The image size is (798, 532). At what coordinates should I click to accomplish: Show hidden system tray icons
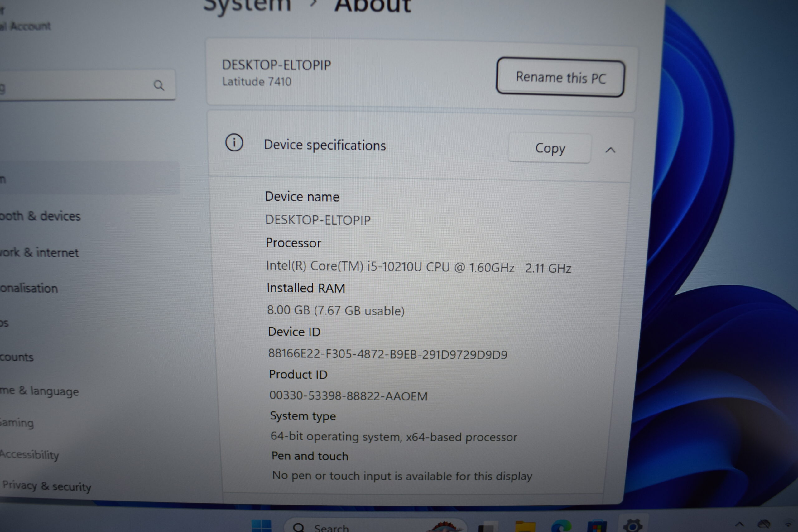point(740,525)
